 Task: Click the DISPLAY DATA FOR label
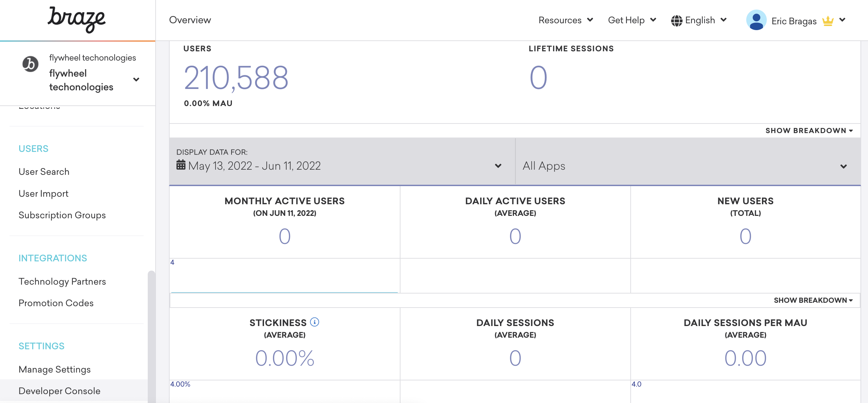click(212, 152)
